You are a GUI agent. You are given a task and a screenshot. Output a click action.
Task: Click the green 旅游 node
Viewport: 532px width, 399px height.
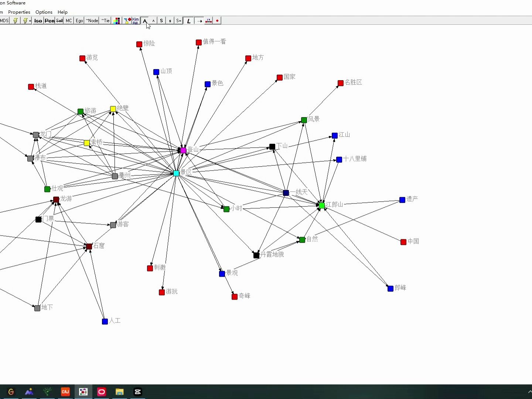[x=81, y=112]
